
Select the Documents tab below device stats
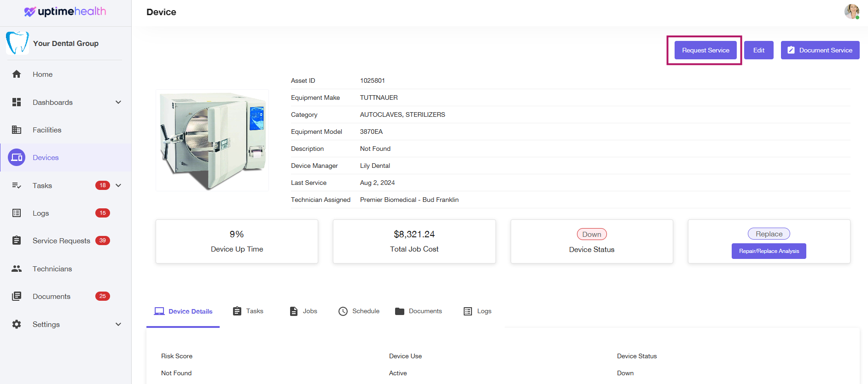(x=419, y=311)
